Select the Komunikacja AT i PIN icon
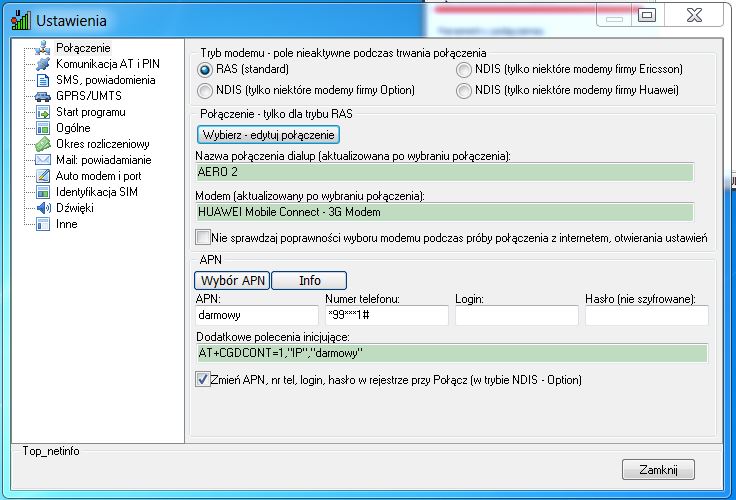Image resolution: width=736 pixels, height=500 pixels. click(43, 64)
